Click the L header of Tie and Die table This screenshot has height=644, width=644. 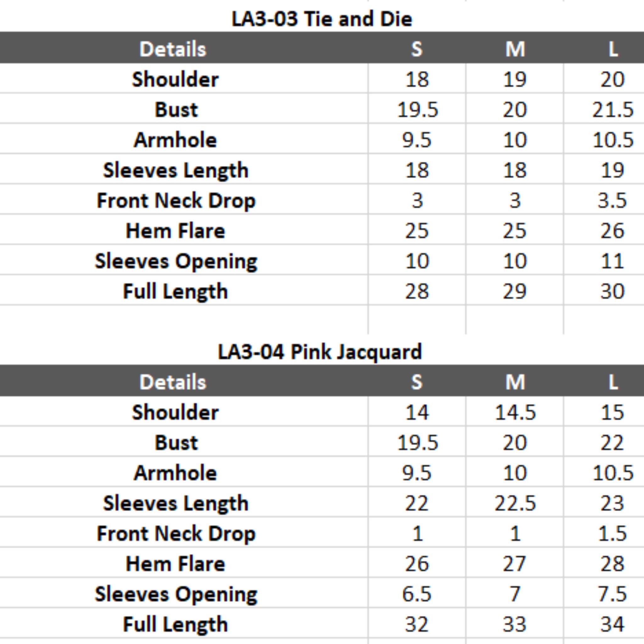coord(613,49)
